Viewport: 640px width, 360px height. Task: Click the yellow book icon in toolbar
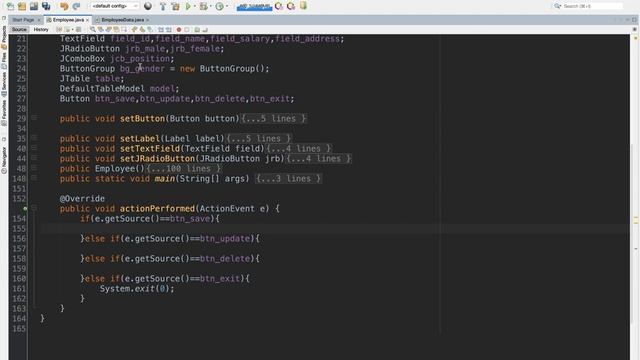(x=303, y=6)
